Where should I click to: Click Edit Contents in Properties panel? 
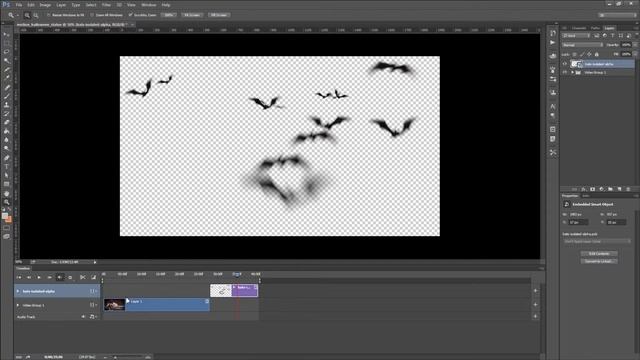pos(599,254)
